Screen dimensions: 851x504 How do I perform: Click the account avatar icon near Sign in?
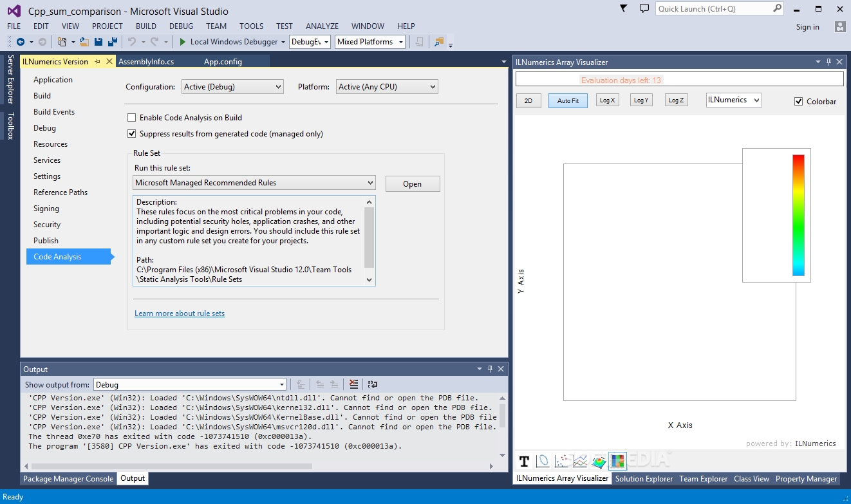pyautogui.click(x=839, y=26)
